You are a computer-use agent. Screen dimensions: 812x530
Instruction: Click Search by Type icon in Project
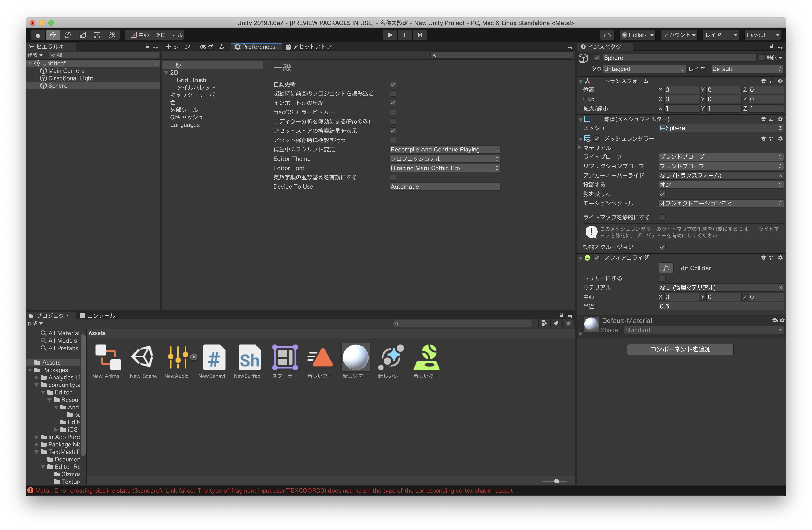coord(544,323)
